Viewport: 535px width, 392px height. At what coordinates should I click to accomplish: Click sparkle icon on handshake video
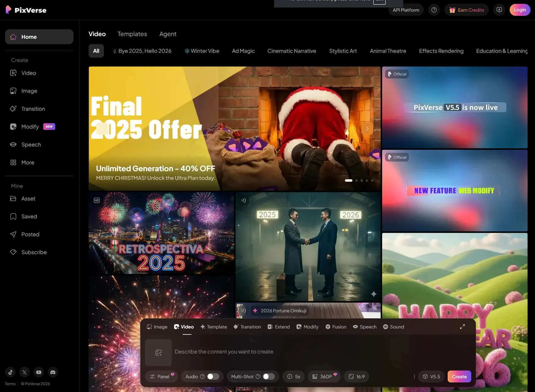(374, 294)
